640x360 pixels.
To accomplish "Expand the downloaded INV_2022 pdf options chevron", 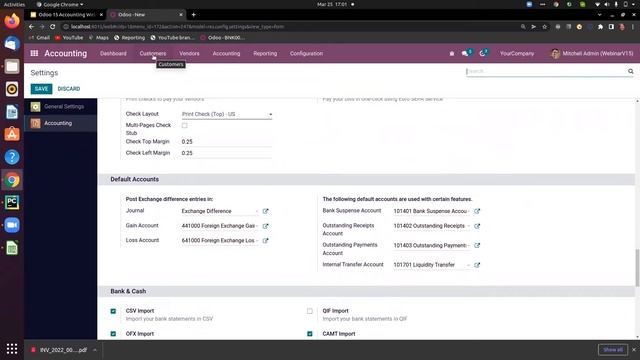I will [95, 350].
